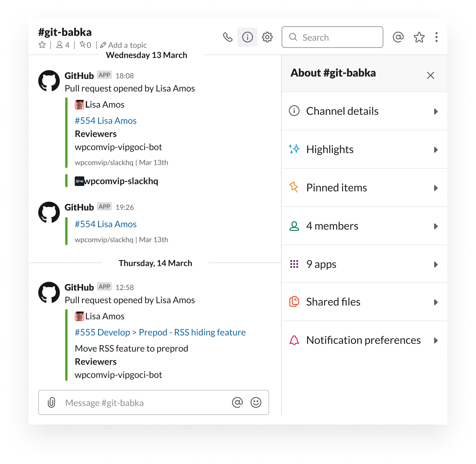Start a call with the phone icon
Screen dimensions: 476x464
(x=228, y=37)
